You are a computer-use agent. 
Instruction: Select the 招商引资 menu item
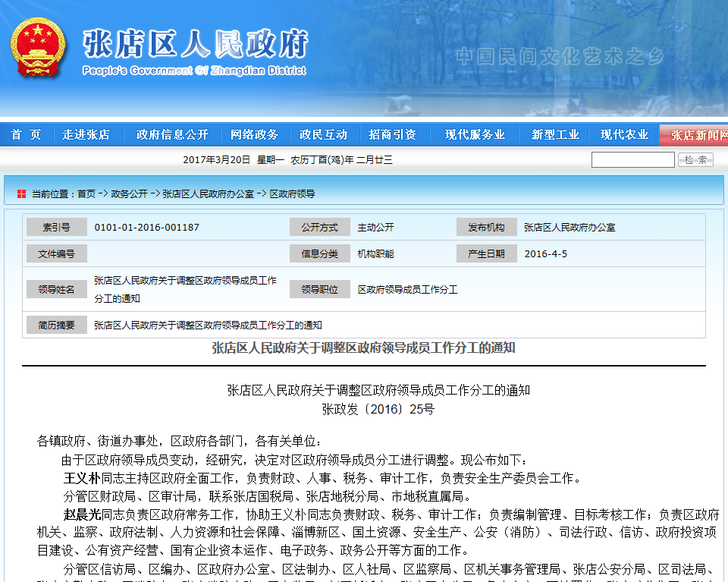(392, 135)
